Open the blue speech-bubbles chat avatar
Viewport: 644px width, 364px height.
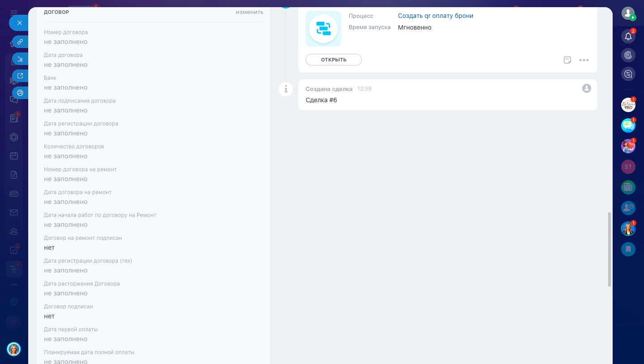point(628,126)
